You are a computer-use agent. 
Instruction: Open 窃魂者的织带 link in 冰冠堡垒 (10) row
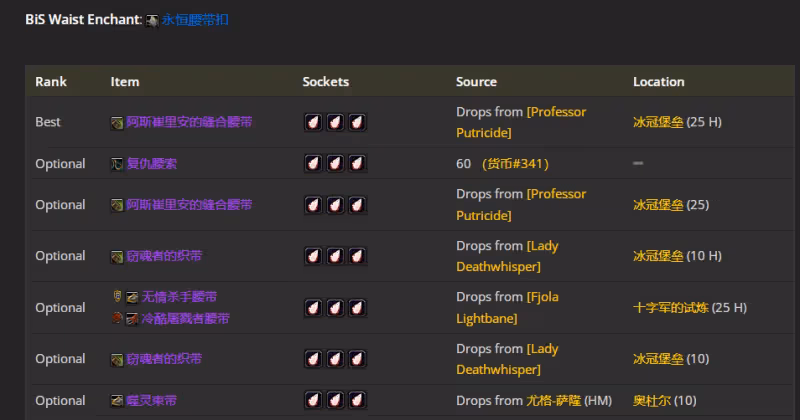164,359
